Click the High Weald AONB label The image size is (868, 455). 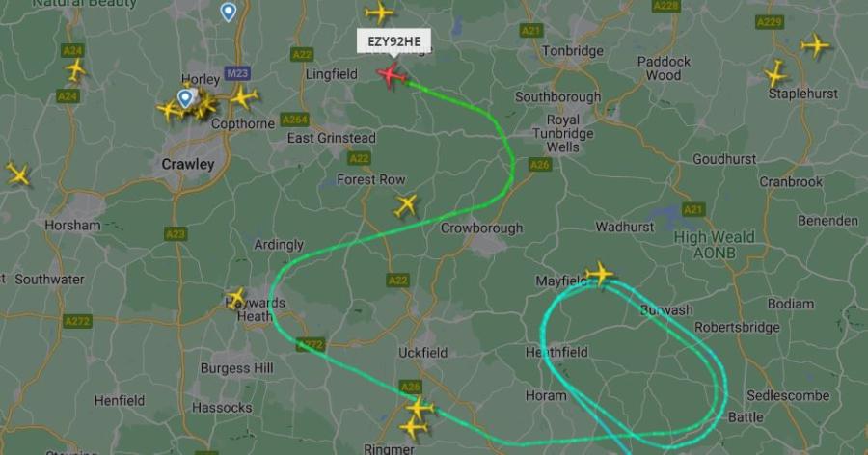click(714, 245)
